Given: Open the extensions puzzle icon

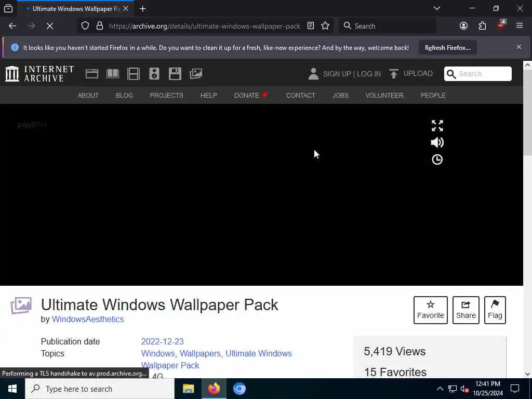Looking at the screenshot, I should click(x=482, y=26).
